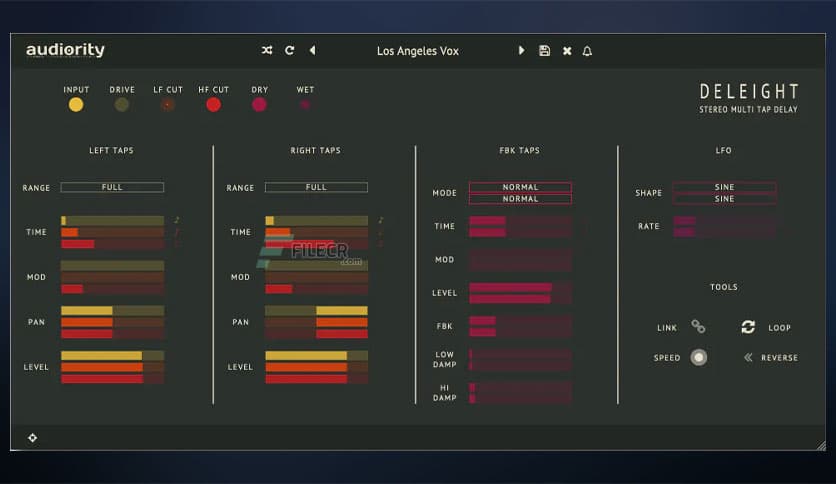Click the DRIVE knob
Screen dimensions: 836x484
122,104
